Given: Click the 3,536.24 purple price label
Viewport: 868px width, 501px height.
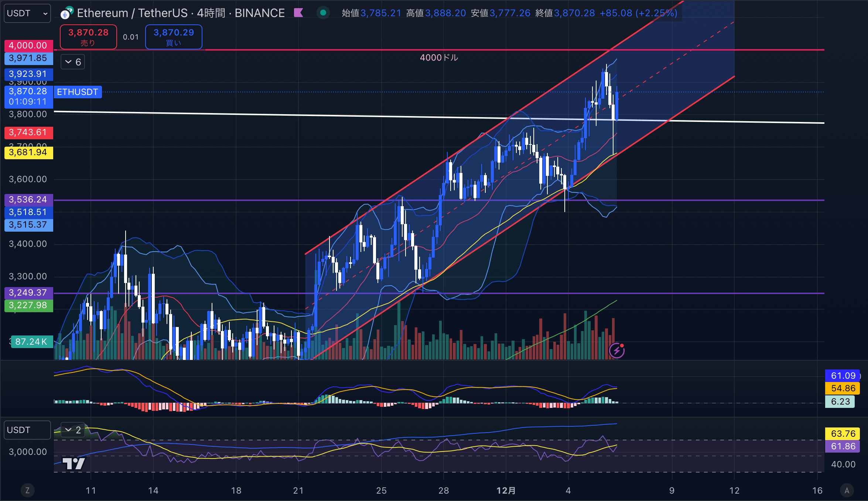Looking at the screenshot, I should 28,200.
